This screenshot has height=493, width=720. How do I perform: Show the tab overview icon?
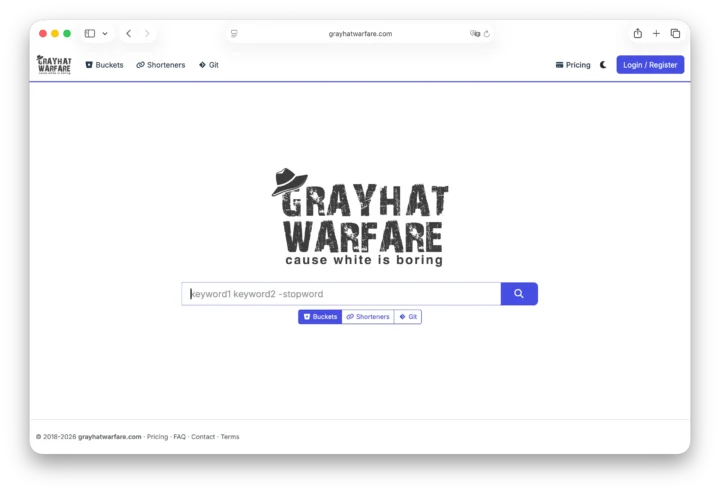pos(675,33)
